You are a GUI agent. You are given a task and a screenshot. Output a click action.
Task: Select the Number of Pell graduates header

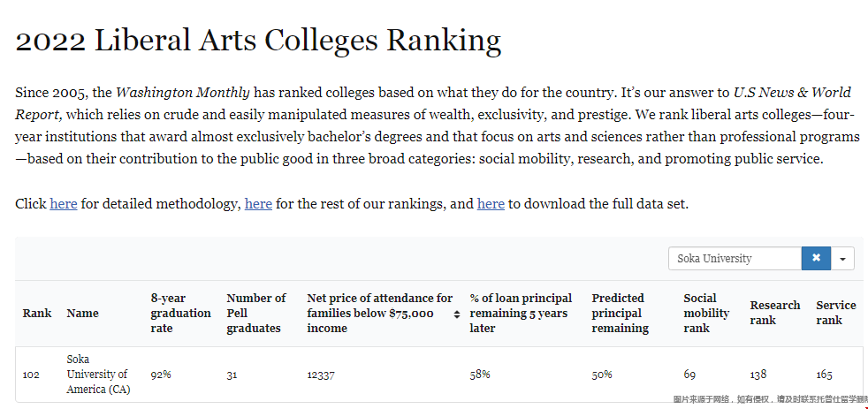[x=256, y=314]
